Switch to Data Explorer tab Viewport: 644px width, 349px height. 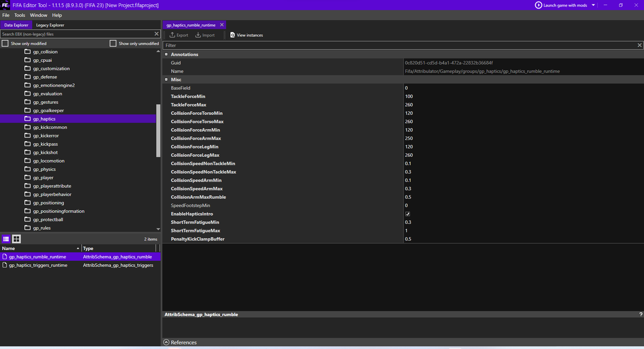[16, 25]
